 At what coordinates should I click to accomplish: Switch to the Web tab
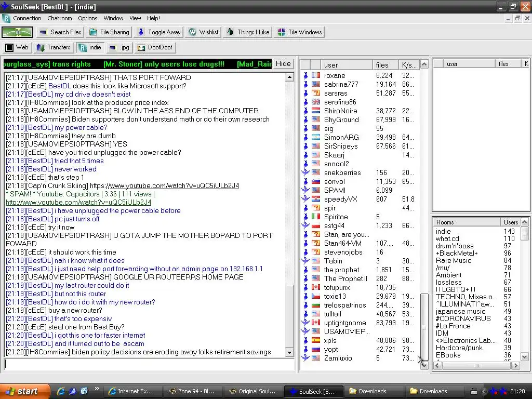coord(17,47)
